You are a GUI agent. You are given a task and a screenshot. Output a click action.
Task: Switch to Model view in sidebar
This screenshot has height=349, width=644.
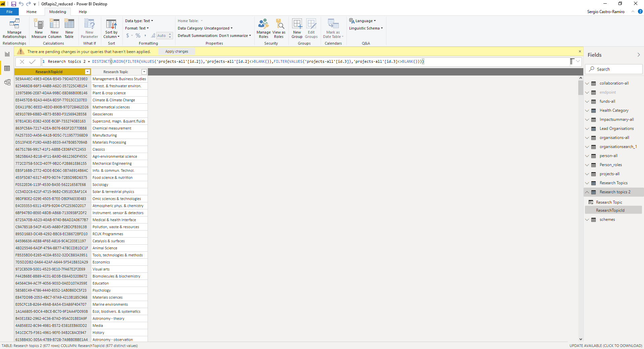[x=7, y=82]
